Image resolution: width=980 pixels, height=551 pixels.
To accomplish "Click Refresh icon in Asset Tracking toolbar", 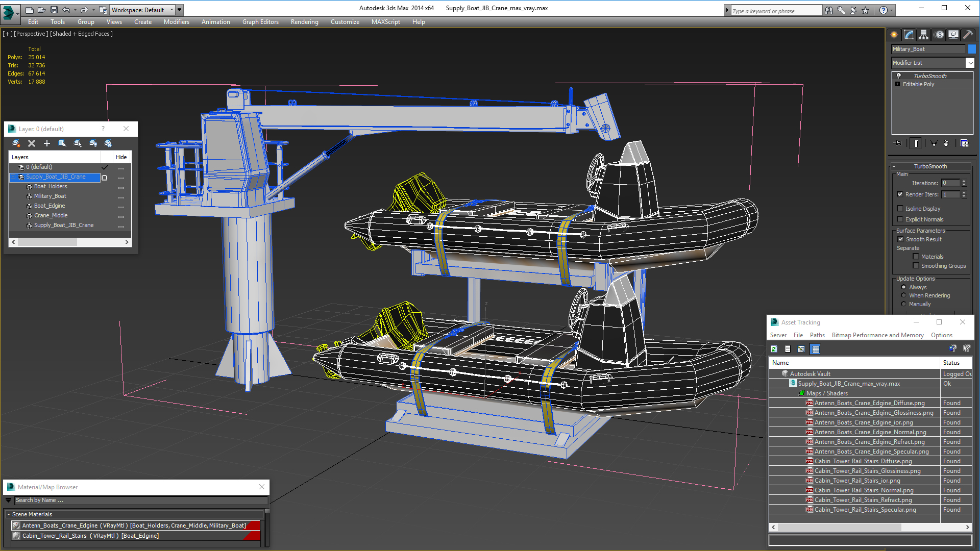I will (774, 349).
